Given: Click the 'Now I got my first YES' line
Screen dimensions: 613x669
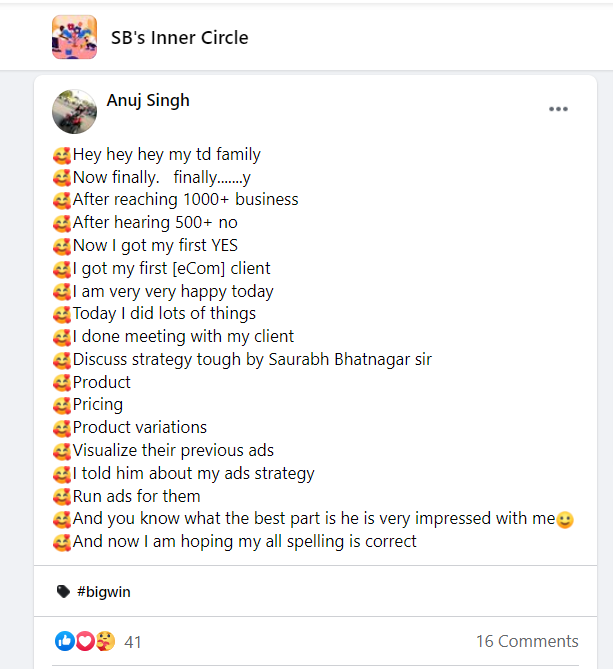Looking at the screenshot, I should point(155,246).
